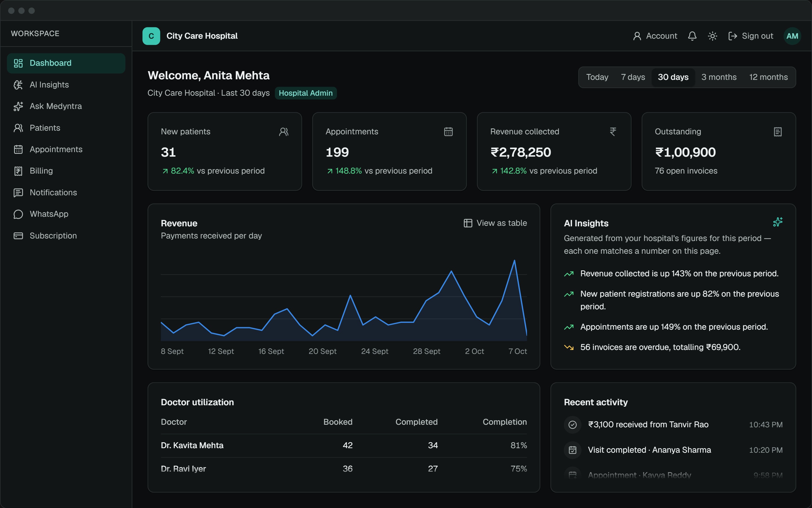Click the City Care Hospital name in header
This screenshot has width=812, height=508.
202,36
